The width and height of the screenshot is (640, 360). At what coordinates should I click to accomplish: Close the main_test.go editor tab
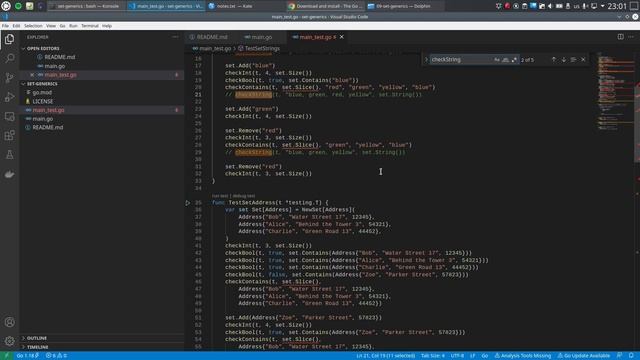point(342,37)
